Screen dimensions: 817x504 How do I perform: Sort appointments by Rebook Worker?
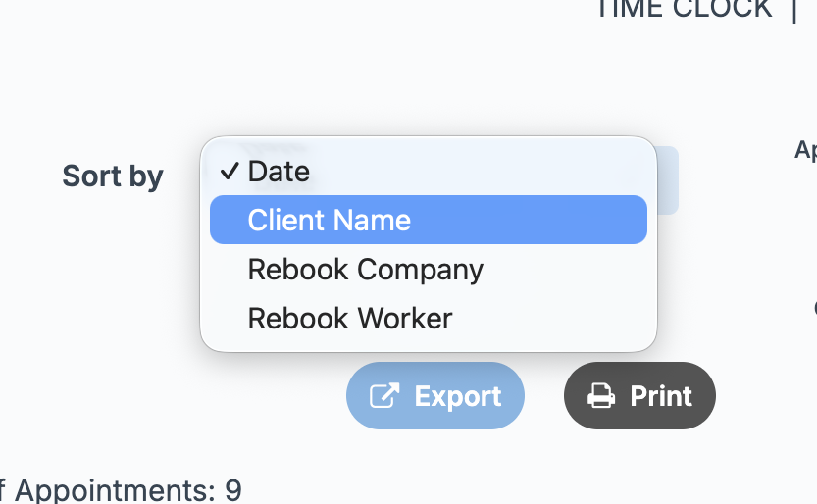tap(349, 319)
